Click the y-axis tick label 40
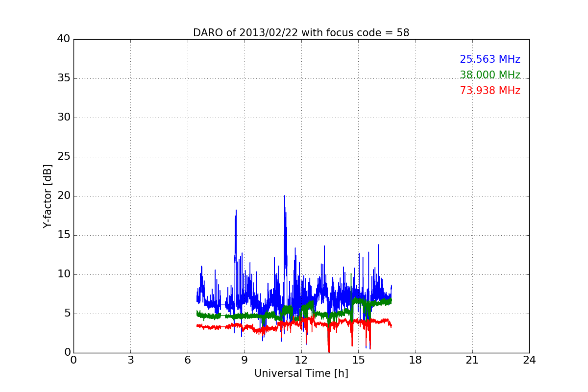The width and height of the screenshot is (588, 392). (x=64, y=39)
